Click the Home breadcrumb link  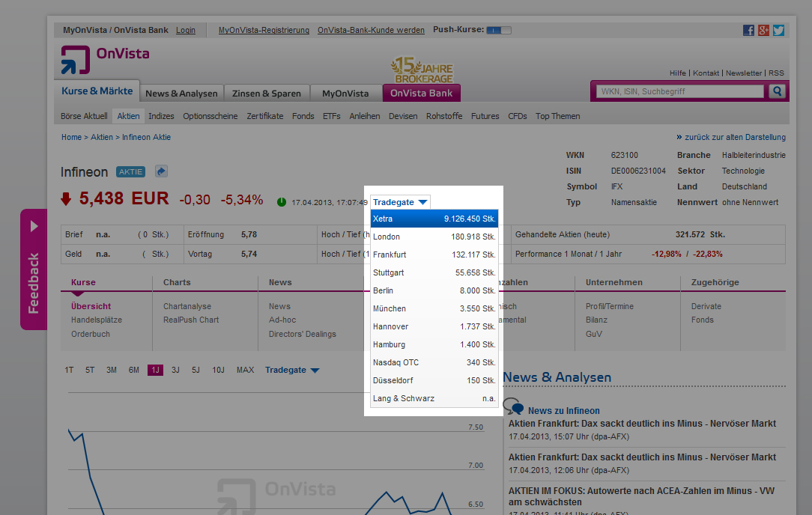[x=71, y=137]
